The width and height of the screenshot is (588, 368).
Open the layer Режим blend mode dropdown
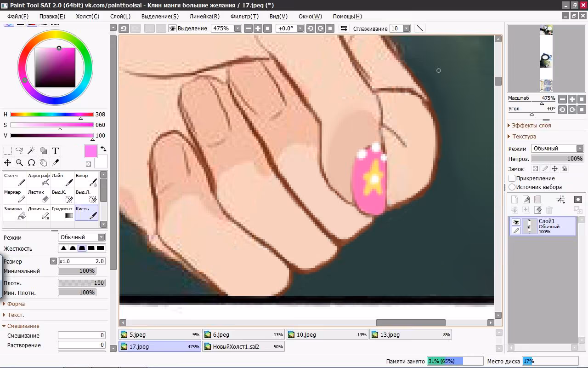[557, 149]
